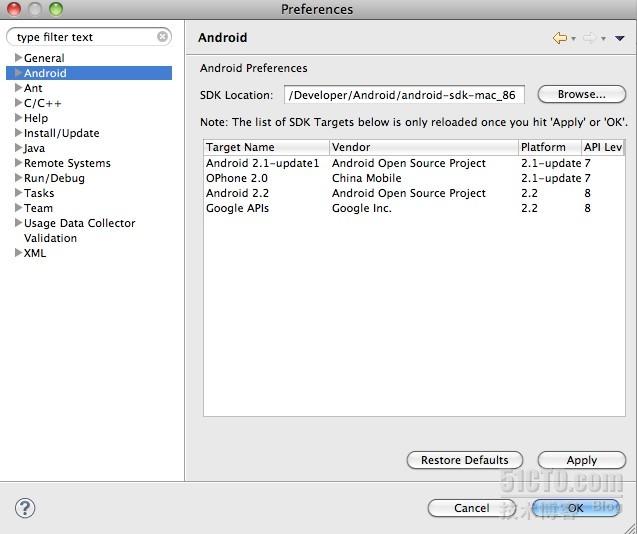Select Install/Update in the tree

(x=61, y=133)
